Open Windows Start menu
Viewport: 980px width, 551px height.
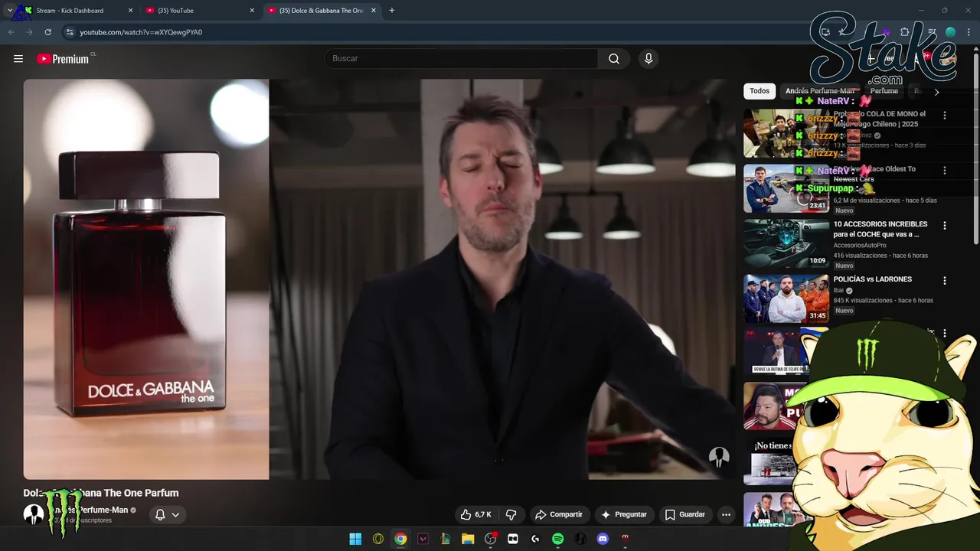pyautogui.click(x=355, y=539)
